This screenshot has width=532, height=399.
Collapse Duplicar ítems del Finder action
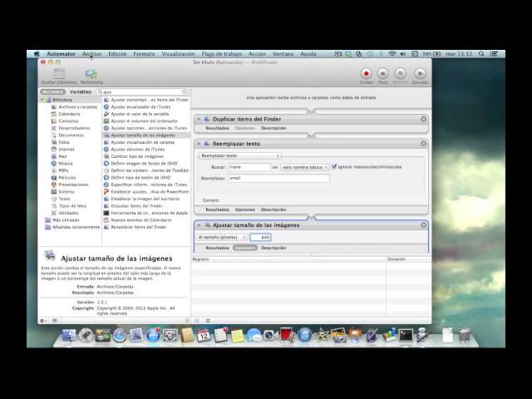point(199,119)
